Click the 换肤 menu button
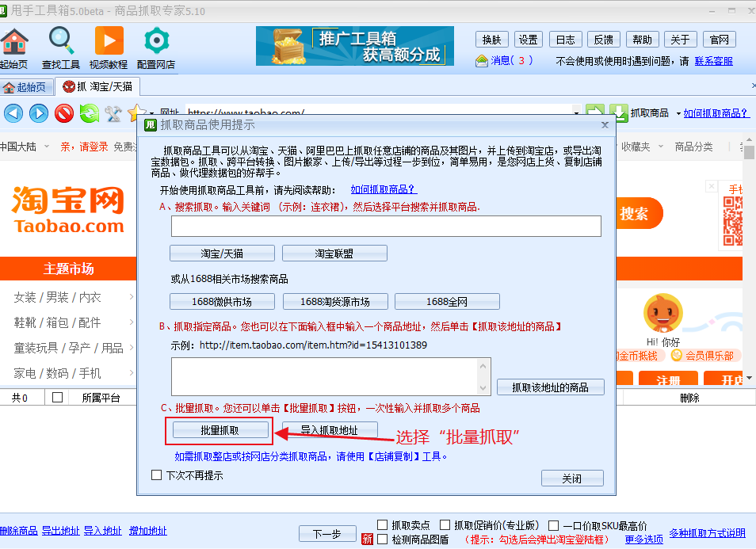 [492, 40]
